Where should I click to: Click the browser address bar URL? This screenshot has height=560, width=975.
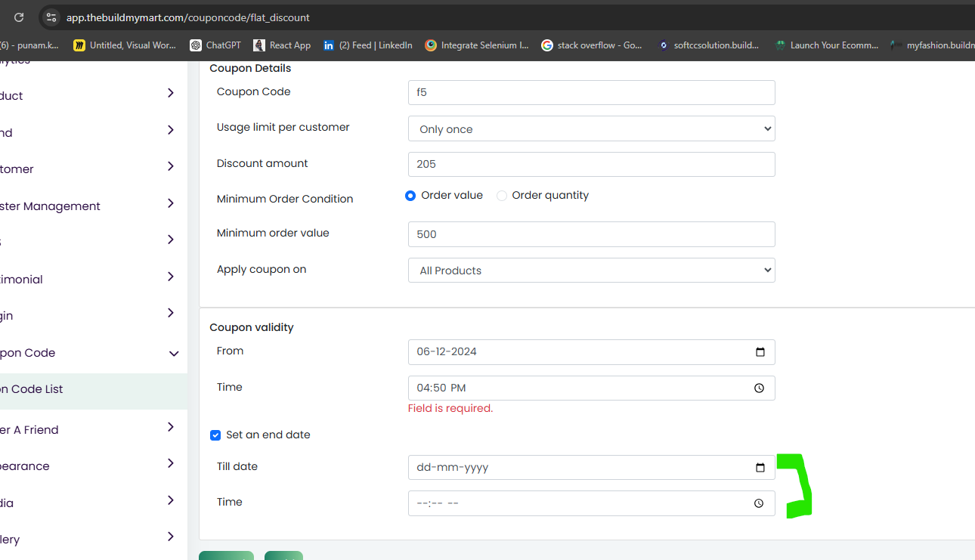(x=188, y=17)
